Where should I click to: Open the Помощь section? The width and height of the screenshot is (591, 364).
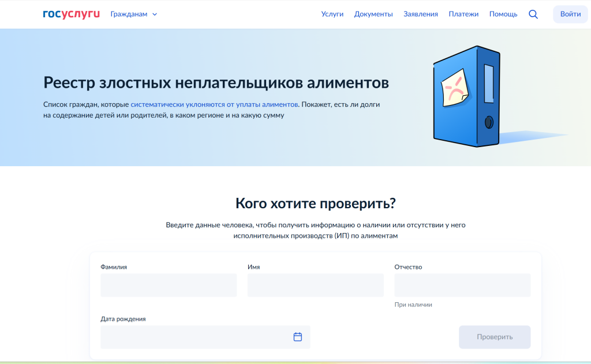[503, 14]
